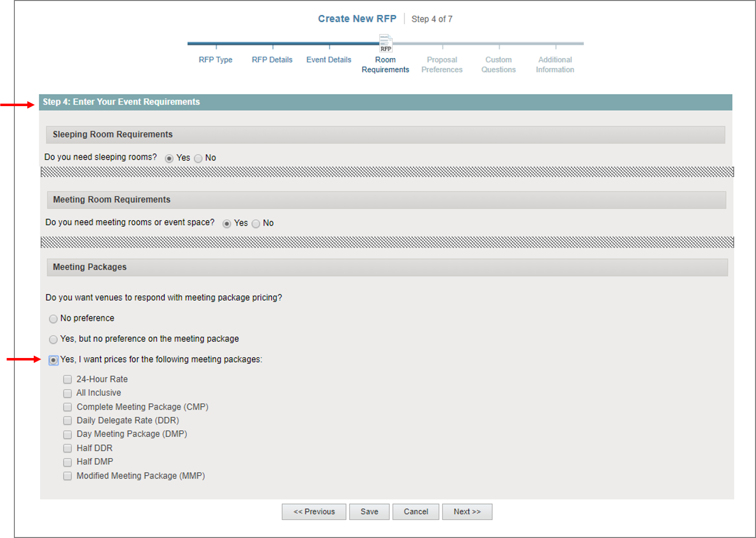Check Complete Meeting Package (CMP)
This screenshot has width=756, height=538.
point(67,407)
